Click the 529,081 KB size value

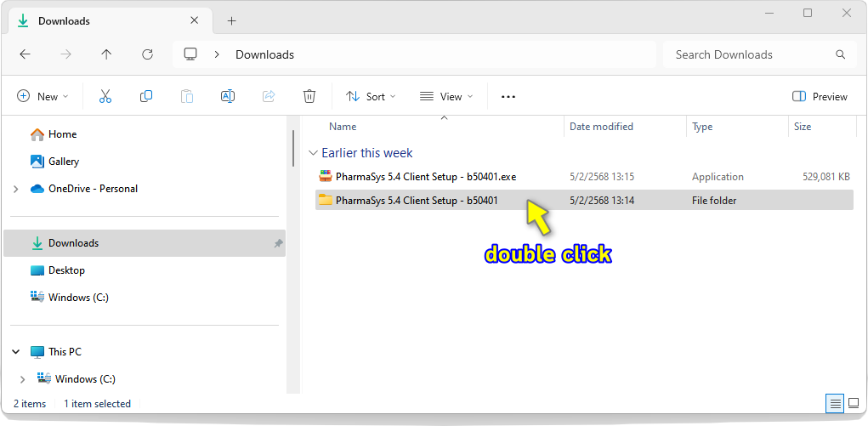pyautogui.click(x=826, y=177)
